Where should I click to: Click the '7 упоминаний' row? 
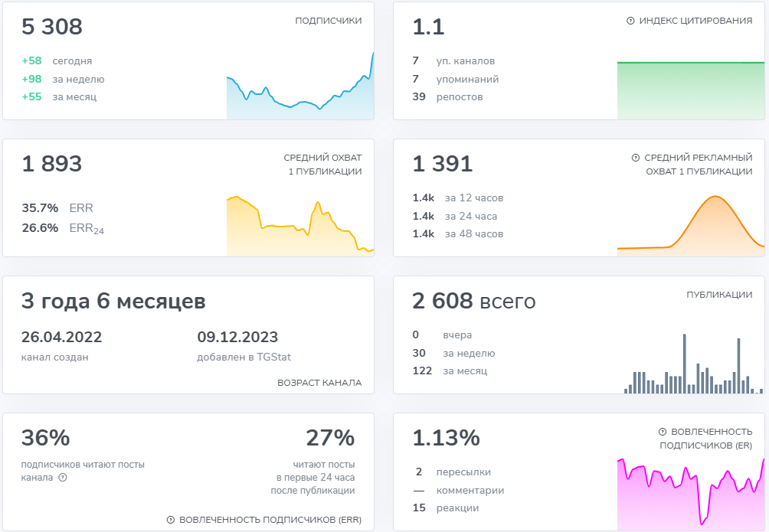pyautogui.click(x=456, y=79)
